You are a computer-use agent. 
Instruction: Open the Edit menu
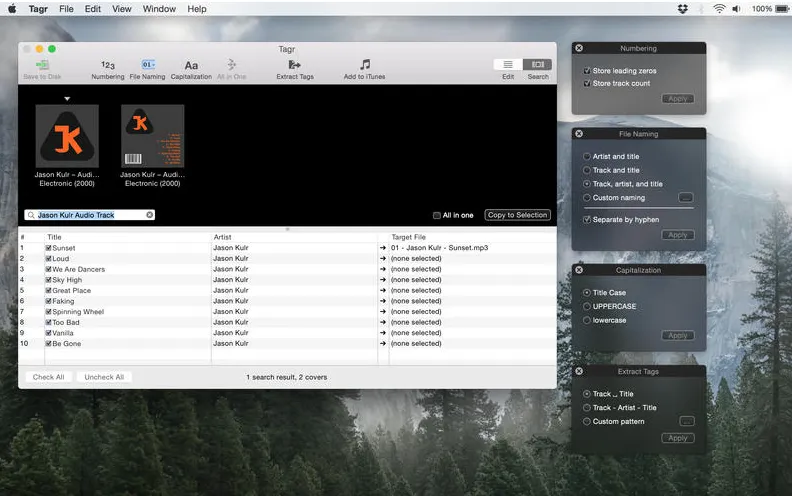click(92, 9)
